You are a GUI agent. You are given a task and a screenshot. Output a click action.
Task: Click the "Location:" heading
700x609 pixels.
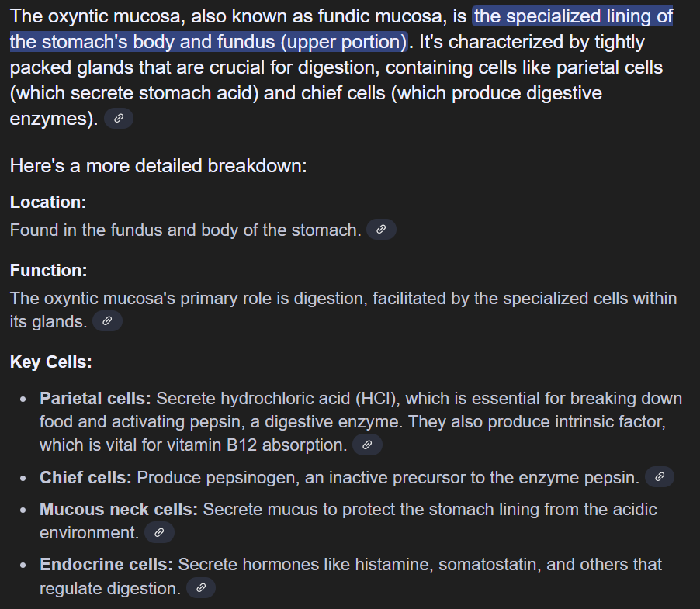click(x=48, y=202)
